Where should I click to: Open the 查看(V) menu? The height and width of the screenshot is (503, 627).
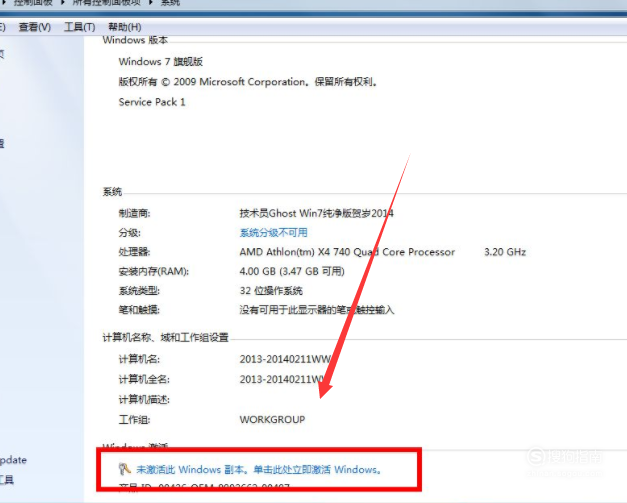(35, 27)
